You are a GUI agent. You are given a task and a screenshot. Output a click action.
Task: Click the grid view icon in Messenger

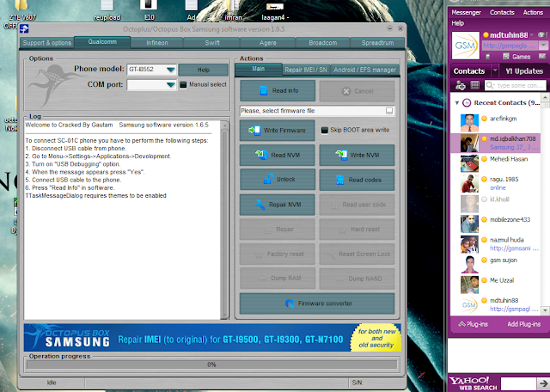tap(474, 85)
